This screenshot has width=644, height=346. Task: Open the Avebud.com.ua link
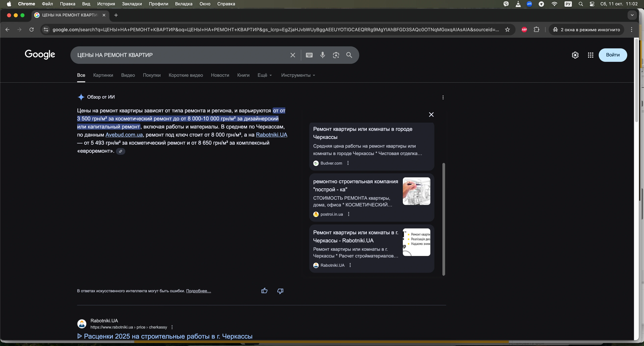coord(124,135)
